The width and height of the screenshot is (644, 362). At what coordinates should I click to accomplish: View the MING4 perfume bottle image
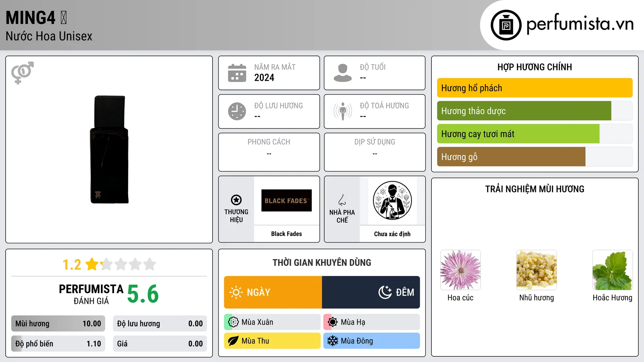coord(109,150)
